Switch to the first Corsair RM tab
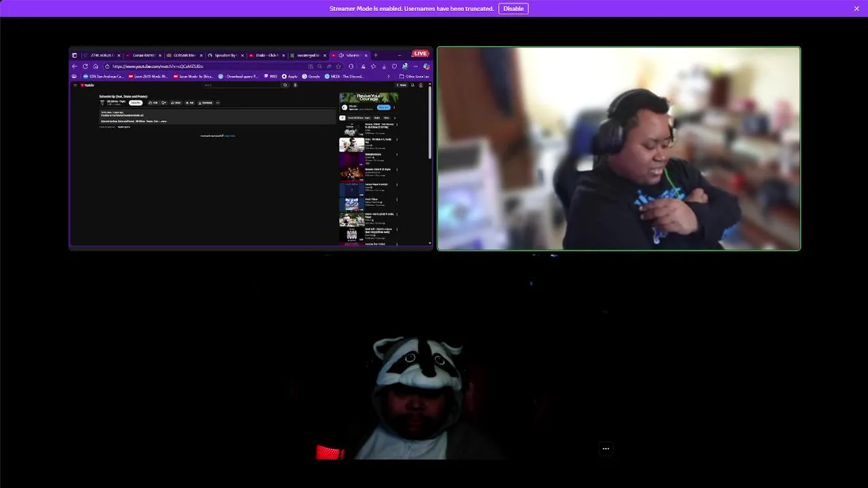The height and width of the screenshot is (488, 868). [x=144, y=56]
